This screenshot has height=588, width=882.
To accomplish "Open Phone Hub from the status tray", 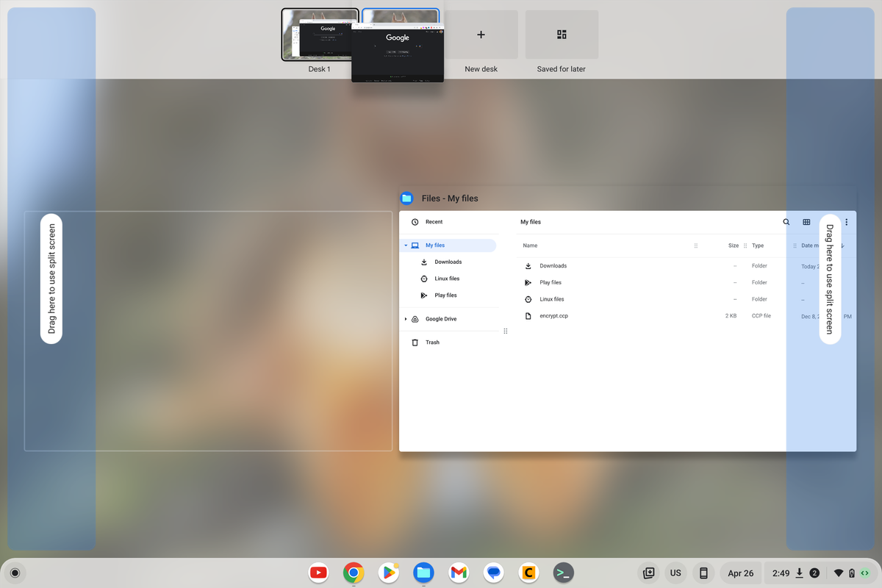I will [x=703, y=573].
